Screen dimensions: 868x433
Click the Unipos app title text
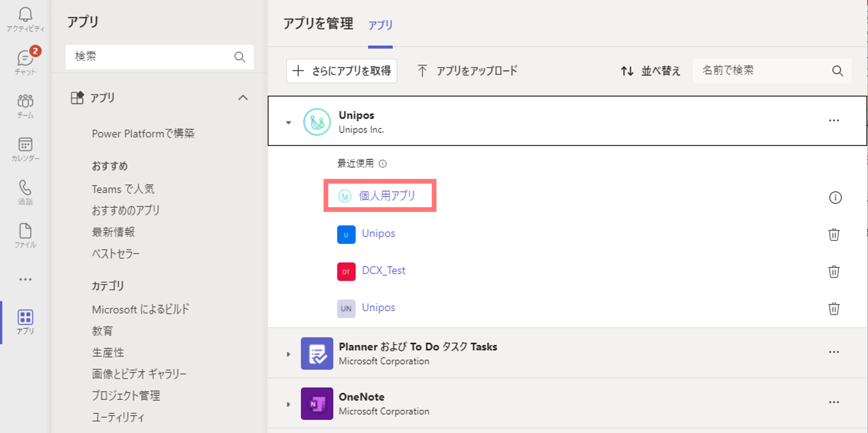357,115
